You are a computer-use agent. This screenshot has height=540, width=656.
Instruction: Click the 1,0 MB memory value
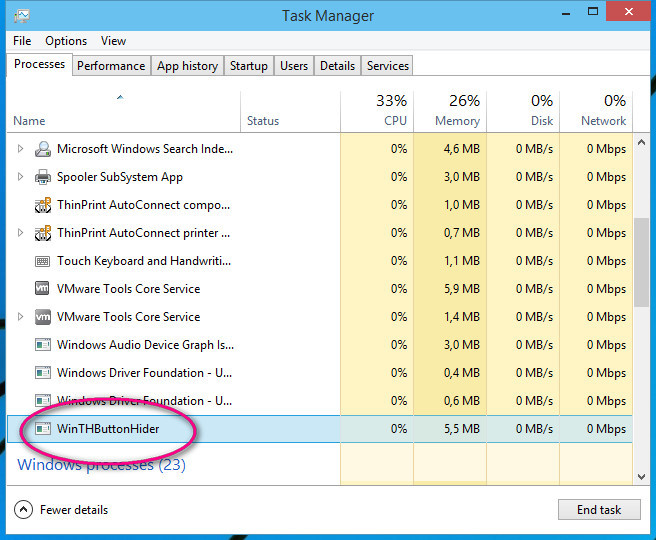pos(461,205)
